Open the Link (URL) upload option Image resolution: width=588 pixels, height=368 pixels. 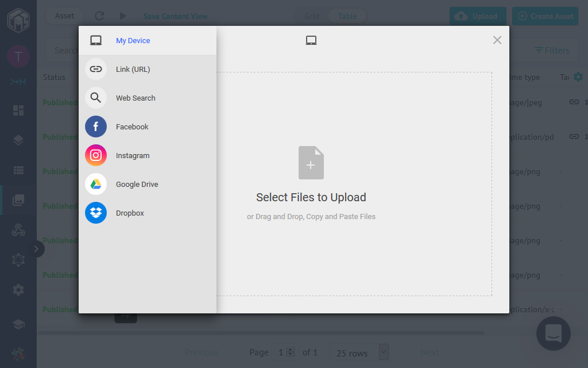tap(133, 69)
